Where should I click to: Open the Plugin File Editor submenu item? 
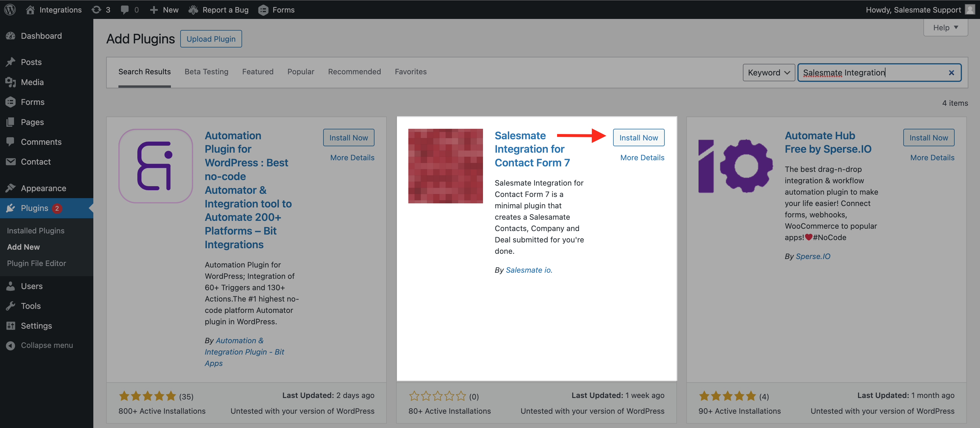click(x=36, y=263)
